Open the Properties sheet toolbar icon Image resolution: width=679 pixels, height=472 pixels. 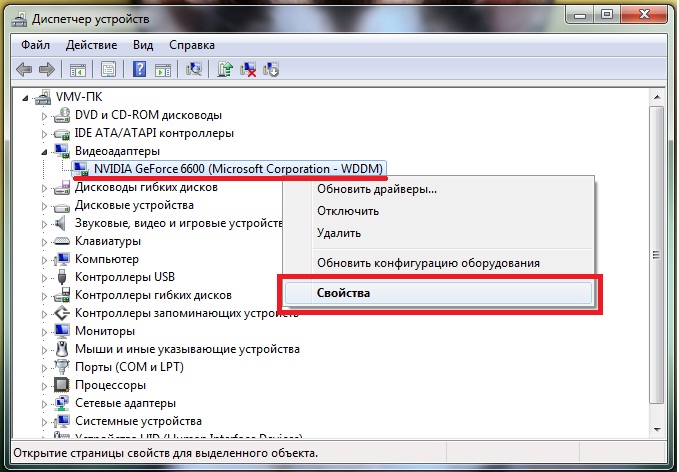coord(108,69)
